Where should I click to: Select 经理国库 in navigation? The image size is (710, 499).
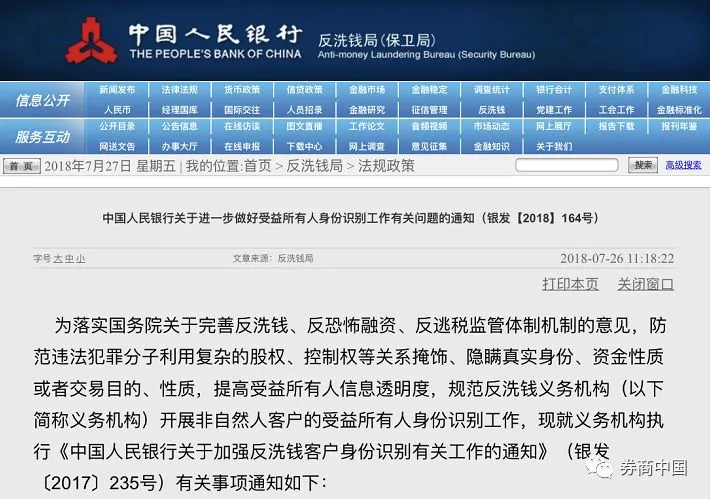click(x=180, y=110)
